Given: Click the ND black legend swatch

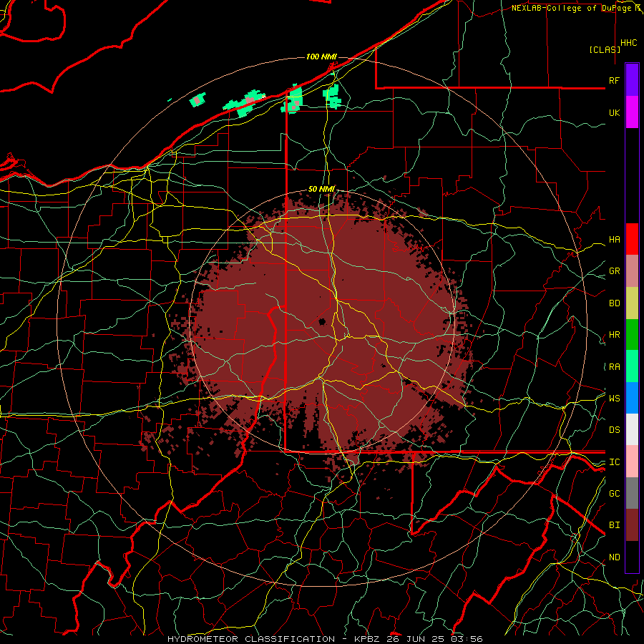Looking at the screenshot, I should coord(632,557).
